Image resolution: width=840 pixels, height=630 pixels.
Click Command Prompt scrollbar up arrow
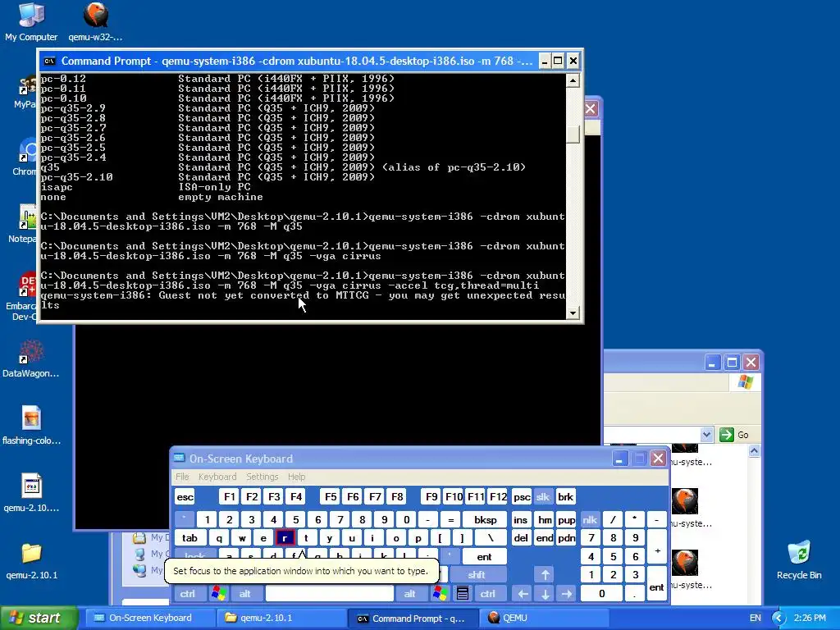click(x=573, y=80)
